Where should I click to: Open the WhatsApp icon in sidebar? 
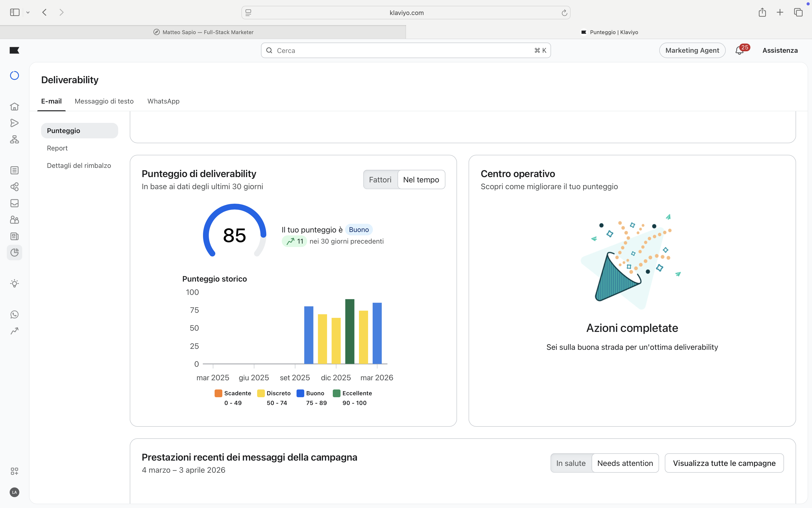click(x=14, y=314)
